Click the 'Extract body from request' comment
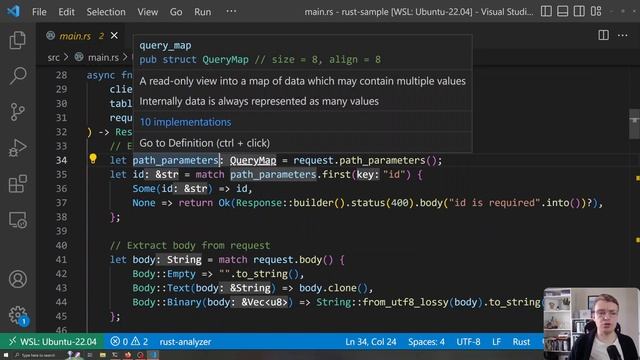 coord(190,245)
